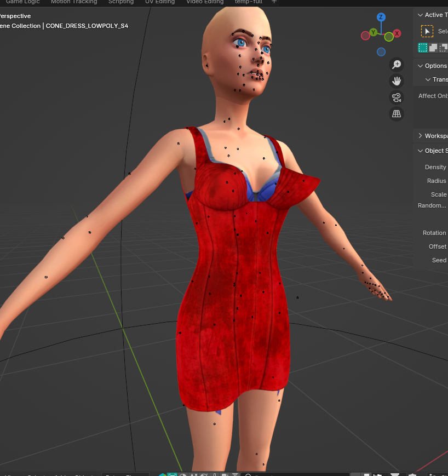Choose the extend selection mode icon
Screen dimensions: 448x476
(x=433, y=48)
